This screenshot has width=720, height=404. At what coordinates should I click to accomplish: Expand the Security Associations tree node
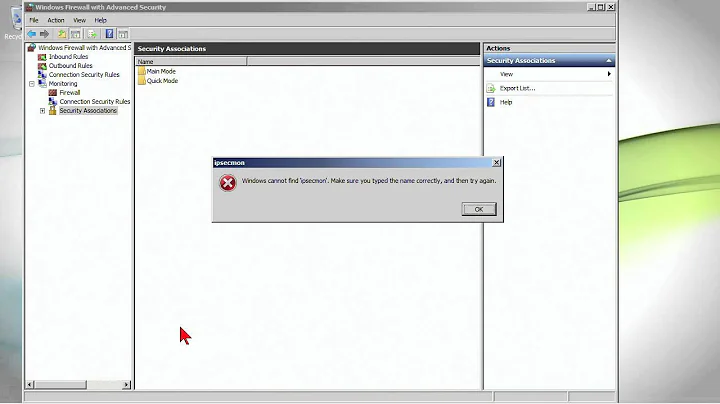(x=42, y=111)
